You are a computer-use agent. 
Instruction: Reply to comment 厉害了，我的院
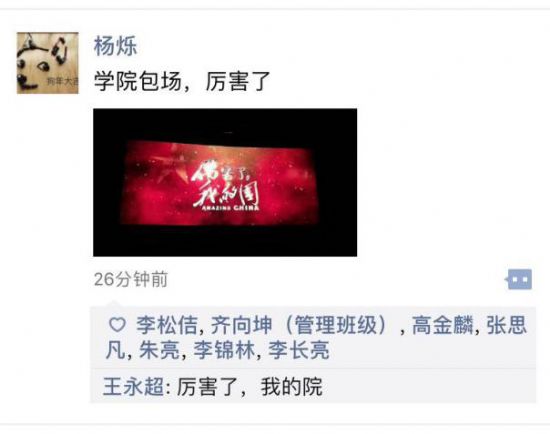pyautogui.click(x=249, y=387)
